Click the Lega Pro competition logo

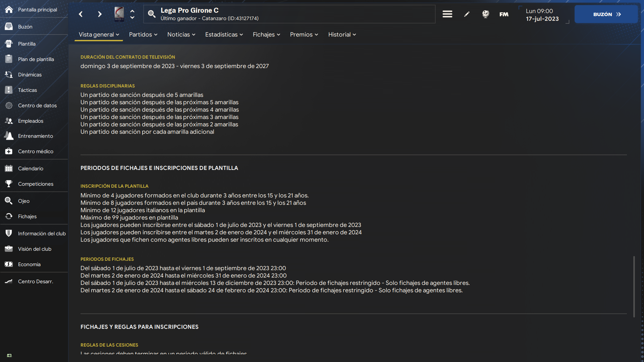point(119,14)
